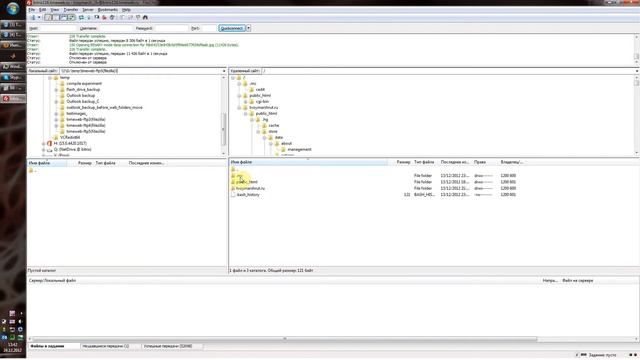The image size is (640, 360).
Task: Reconnect to last server toolbar icon
Action: [x=112, y=18]
